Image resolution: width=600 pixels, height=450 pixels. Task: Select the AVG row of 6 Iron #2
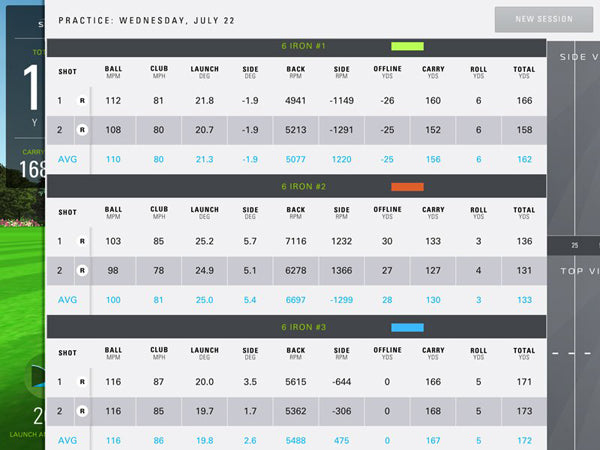297,299
